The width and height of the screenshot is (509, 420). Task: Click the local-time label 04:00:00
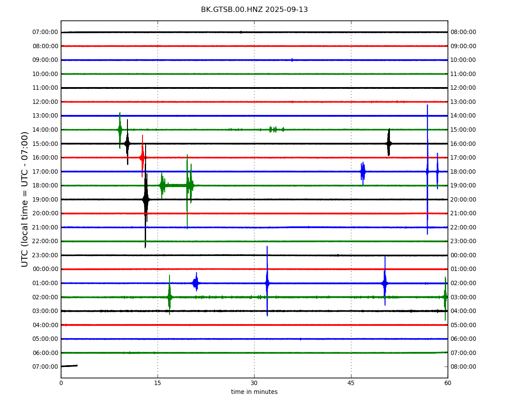(463, 311)
